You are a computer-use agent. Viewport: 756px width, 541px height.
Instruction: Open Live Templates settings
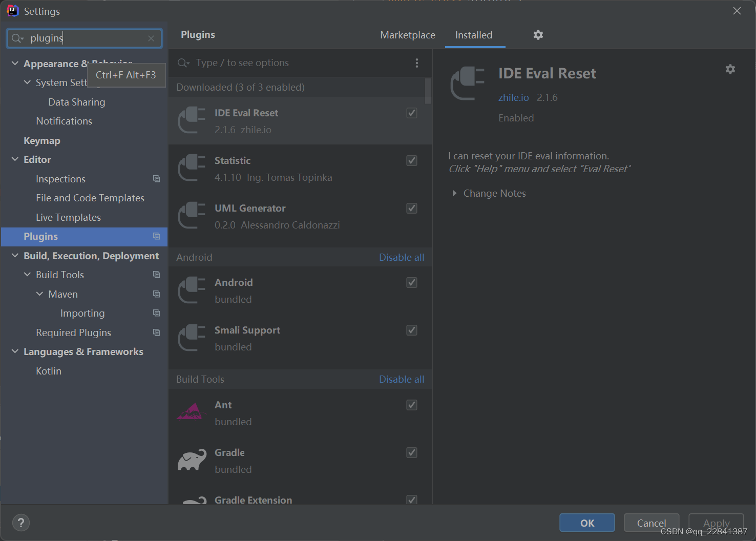tap(68, 217)
